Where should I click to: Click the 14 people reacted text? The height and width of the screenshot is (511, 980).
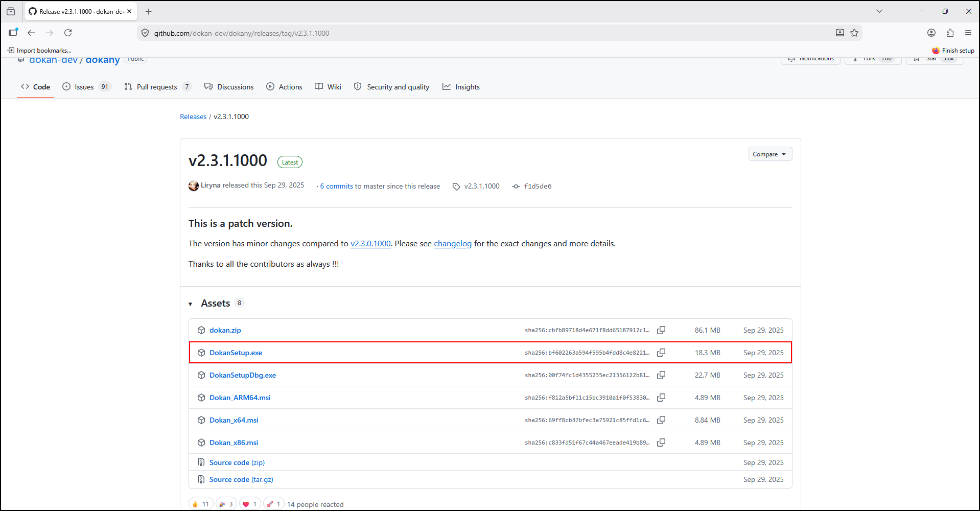coord(315,504)
